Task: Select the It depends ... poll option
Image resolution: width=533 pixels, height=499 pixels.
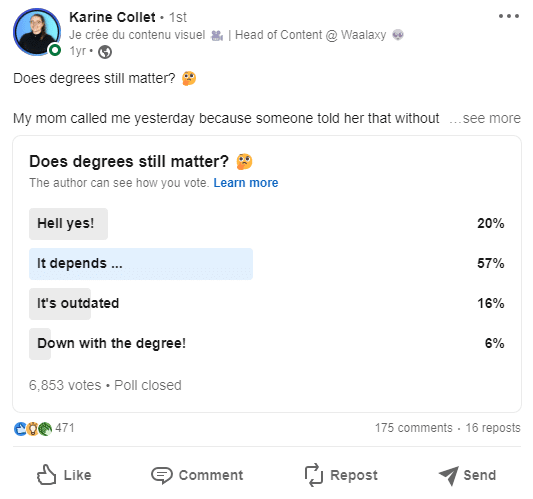Action: [x=267, y=264]
